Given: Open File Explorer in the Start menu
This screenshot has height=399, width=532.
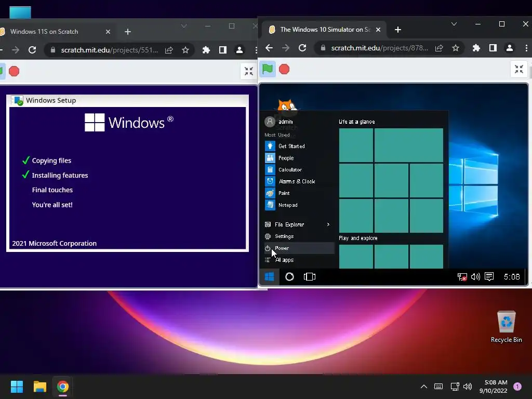Looking at the screenshot, I should coord(289,224).
